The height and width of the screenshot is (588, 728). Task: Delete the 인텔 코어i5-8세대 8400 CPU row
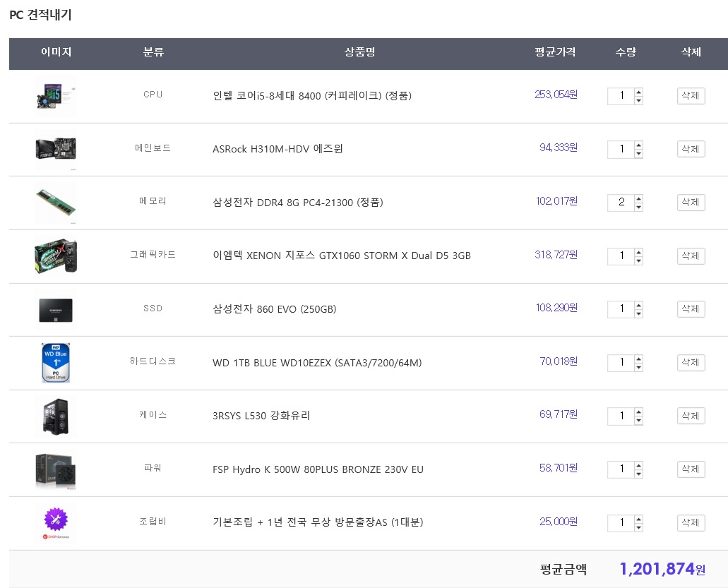pyautogui.click(x=691, y=96)
